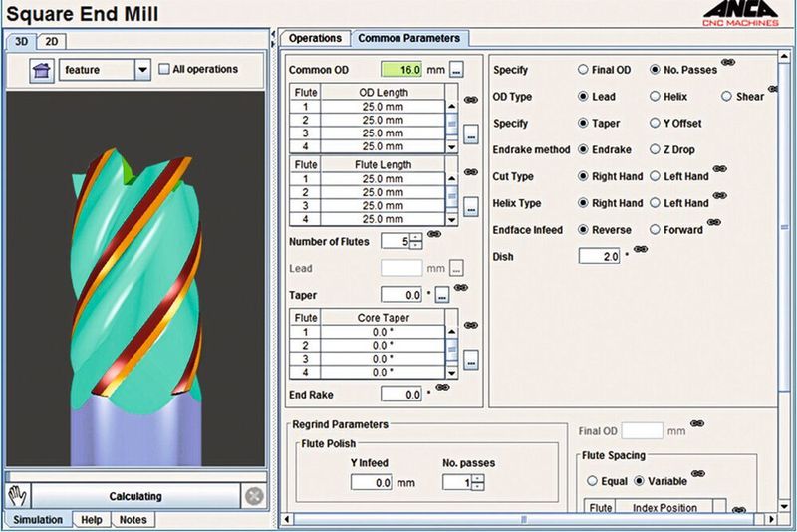Screen dimensions: 797x532
Task: Cancel the calculation with the grey X icon
Action: coord(254,496)
